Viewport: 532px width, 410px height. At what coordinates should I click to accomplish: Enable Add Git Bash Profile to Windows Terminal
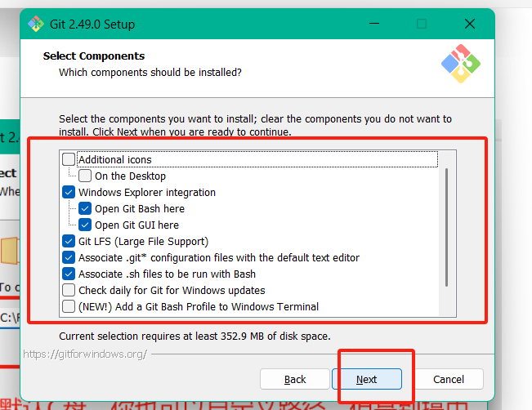coord(69,306)
